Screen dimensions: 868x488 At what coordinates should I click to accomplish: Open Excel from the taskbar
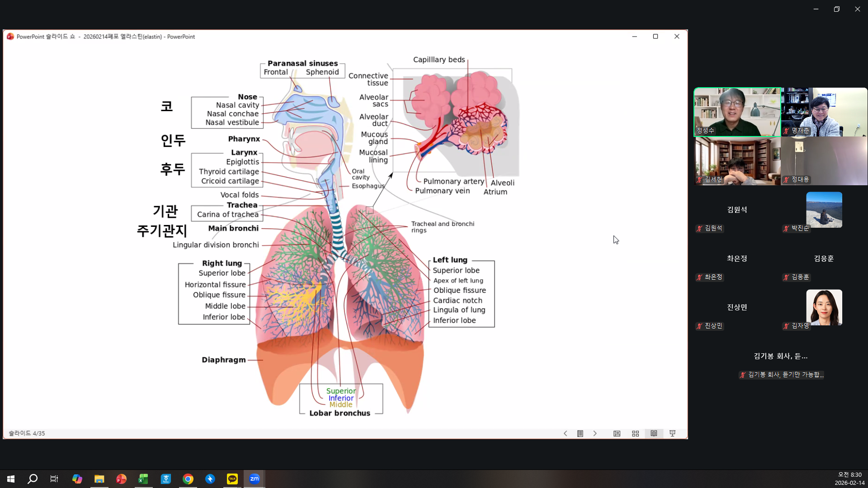pyautogui.click(x=143, y=479)
